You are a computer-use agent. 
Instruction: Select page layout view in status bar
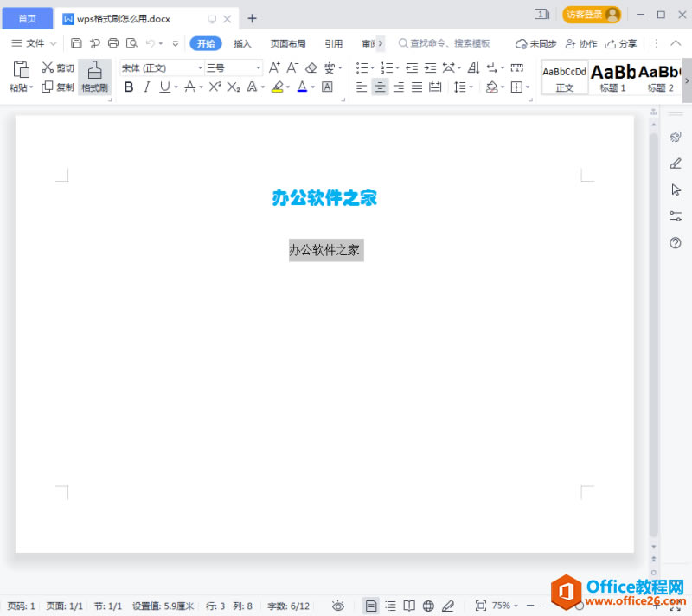(371, 606)
